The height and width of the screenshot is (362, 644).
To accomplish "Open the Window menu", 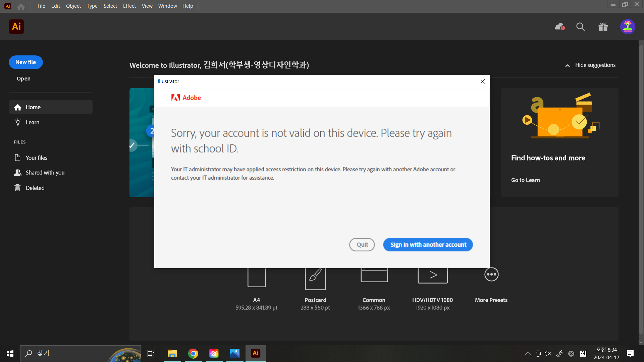I will 167,6.
